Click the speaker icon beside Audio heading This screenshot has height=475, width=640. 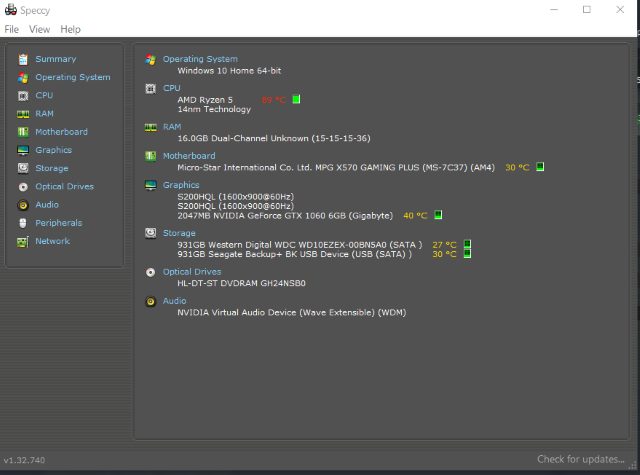(151, 302)
